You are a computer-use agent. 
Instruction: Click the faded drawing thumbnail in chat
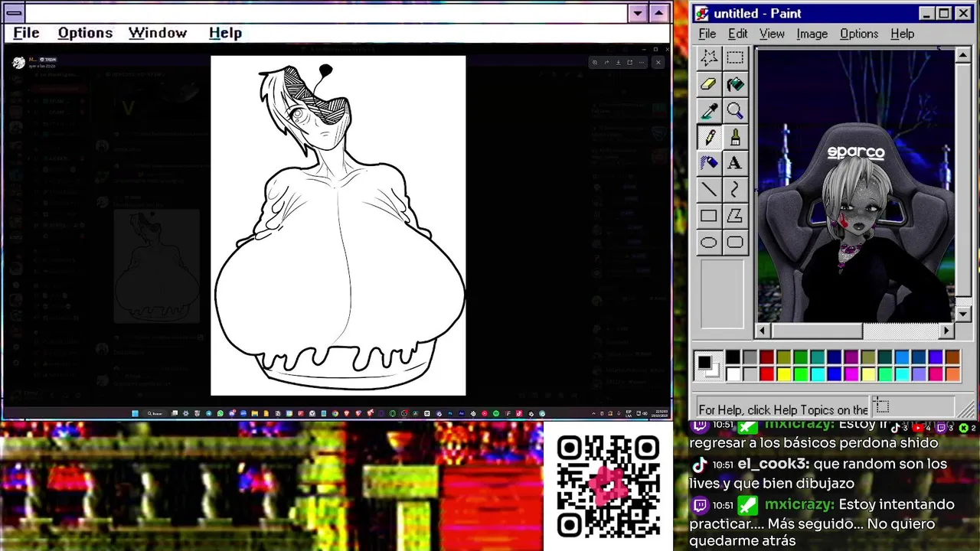[x=156, y=266]
